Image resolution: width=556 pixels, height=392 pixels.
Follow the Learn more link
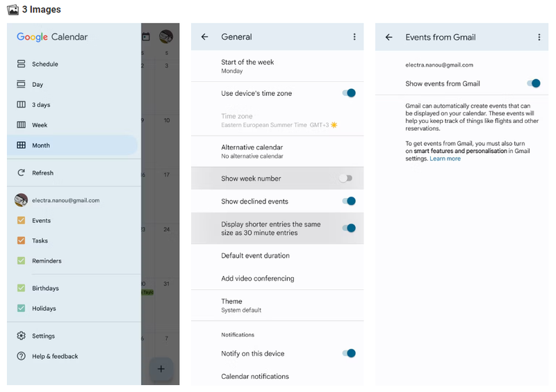[445, 158]
